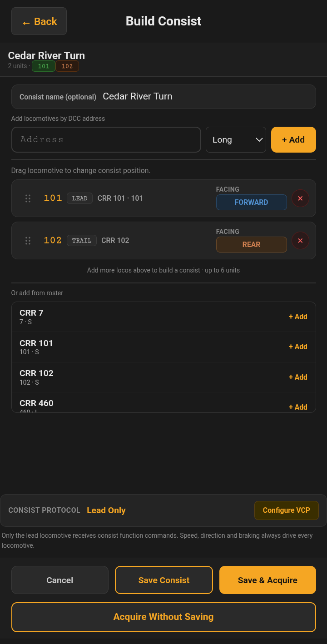Click Save & Acquire button
Viewport: 327px width, 644px height.
click(268, 580)
